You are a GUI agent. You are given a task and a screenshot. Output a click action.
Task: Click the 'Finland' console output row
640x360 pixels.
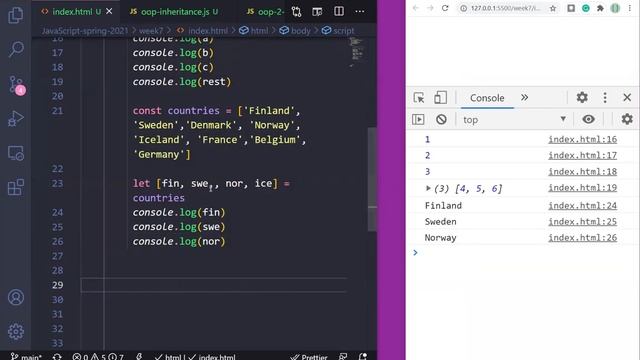(x=522, y=205)
